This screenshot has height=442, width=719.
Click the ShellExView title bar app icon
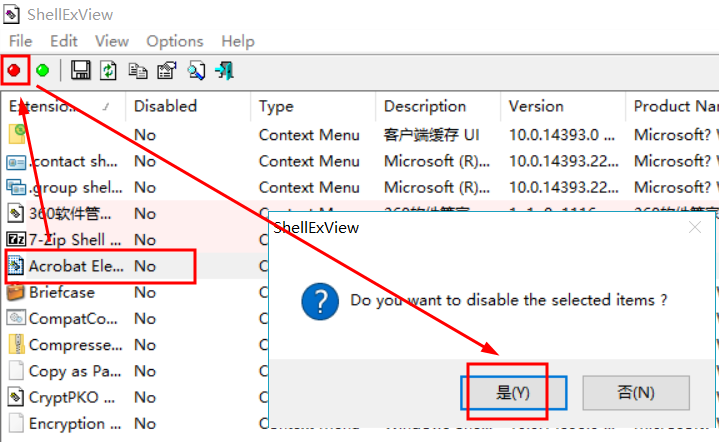pyautogui.click(x=11, y=14)
